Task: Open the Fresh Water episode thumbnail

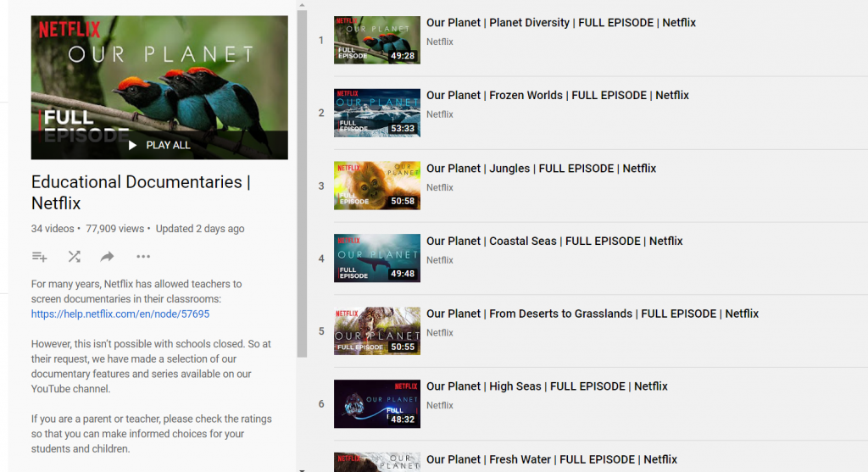Action: point(377,462)
